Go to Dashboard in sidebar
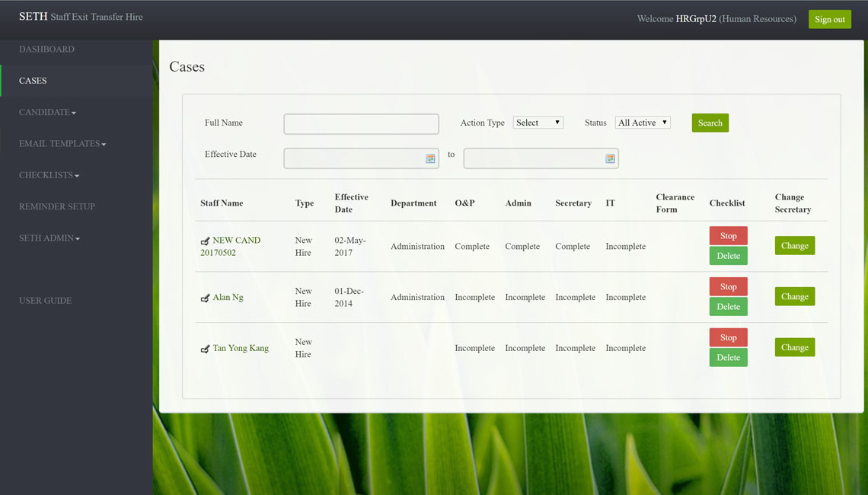 46,49
